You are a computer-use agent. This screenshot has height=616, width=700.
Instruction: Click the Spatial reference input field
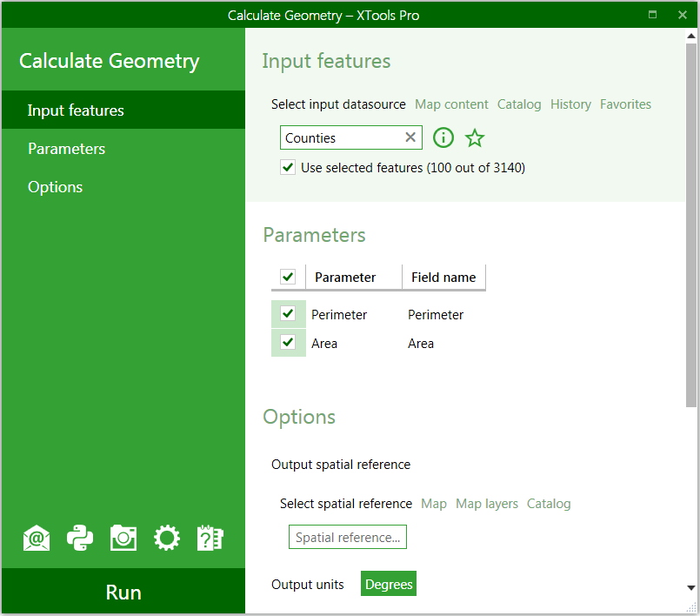[348, 537]
